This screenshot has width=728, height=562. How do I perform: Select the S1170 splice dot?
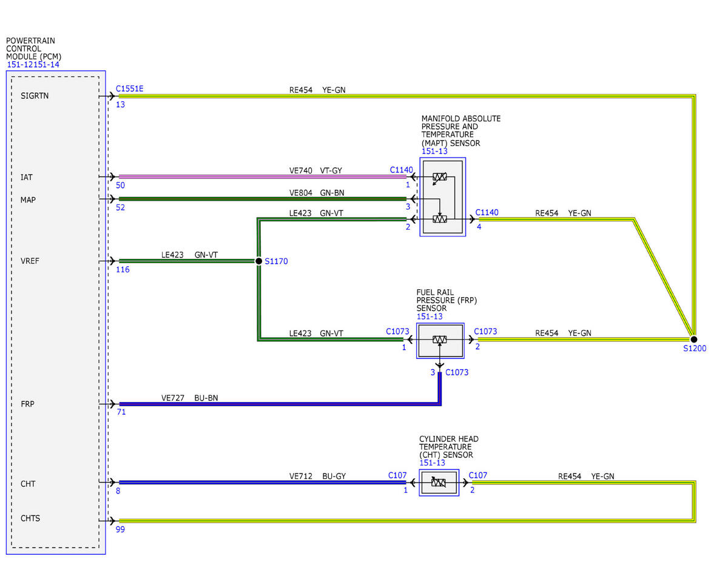(258, 261)
